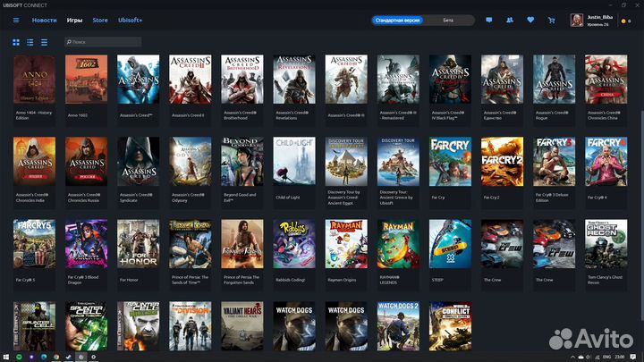Open Prince of Persia Forgotten Sands cover
This screenshot has width=644, height=362.
(x=242, y=244)
